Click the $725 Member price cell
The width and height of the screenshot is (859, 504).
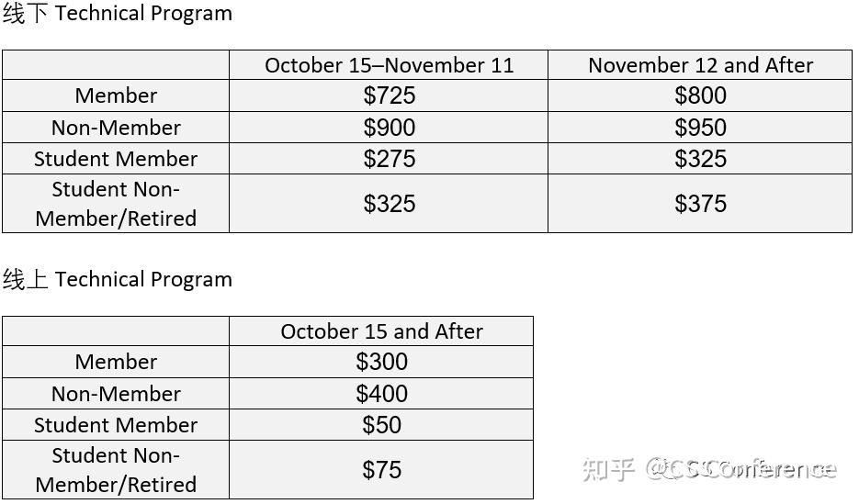coord(389,95)
